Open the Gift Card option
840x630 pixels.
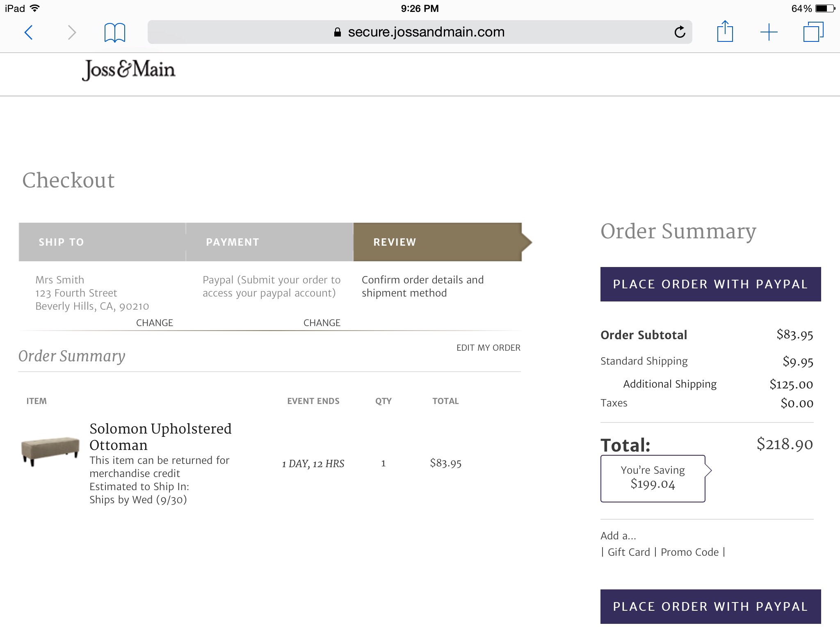click(x=628, y=552)
